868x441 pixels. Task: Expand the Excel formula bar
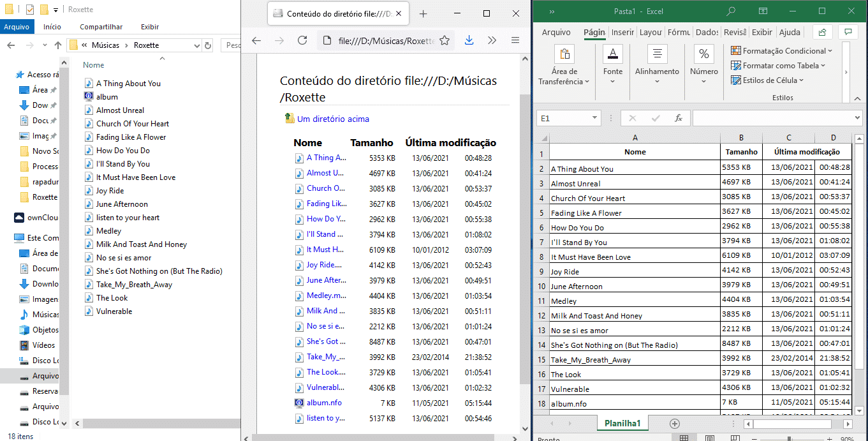(x=858, y=118)
